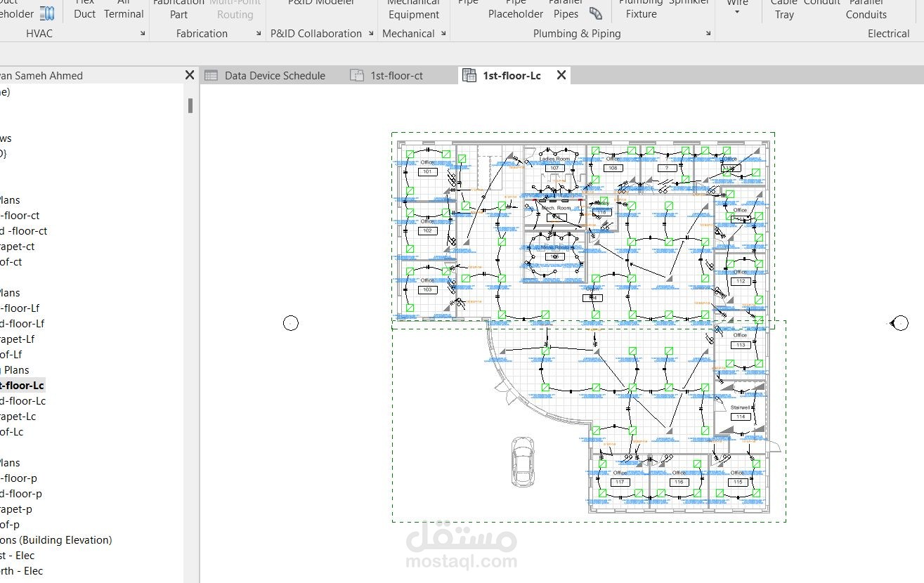Click the 1st-floor-ct view tab icon

(357, 75)
